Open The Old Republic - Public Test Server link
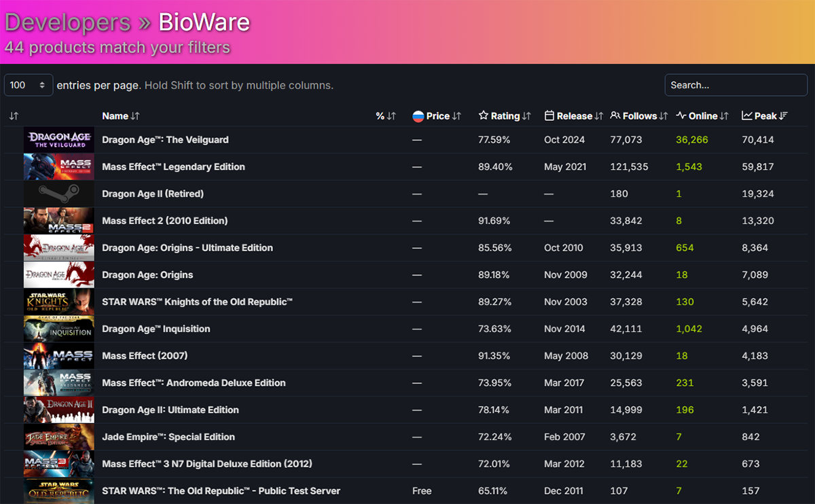815x504 pixels. click(x=221, y=491)
